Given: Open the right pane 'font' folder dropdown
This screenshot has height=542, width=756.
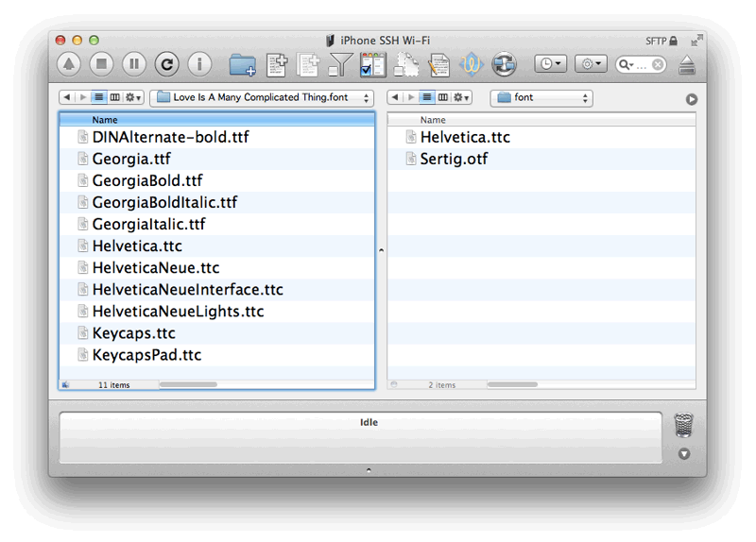Looking at the screenshot, I should (x=541, y=97).
